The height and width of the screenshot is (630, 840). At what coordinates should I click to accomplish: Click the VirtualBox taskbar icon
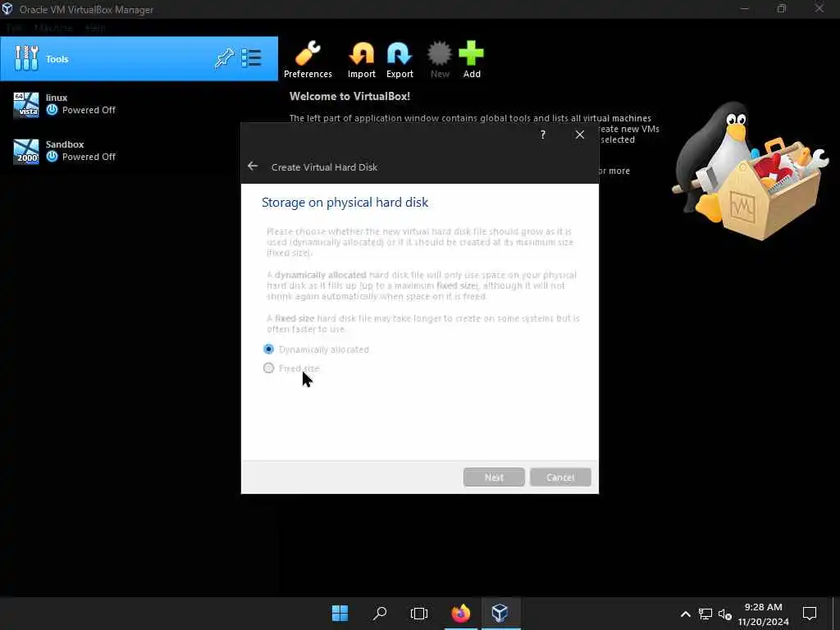pos(500,613)
